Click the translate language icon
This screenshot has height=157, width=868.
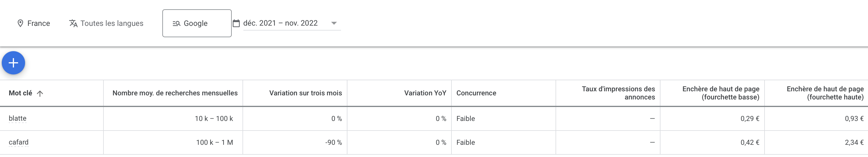(x=73, y=23)
